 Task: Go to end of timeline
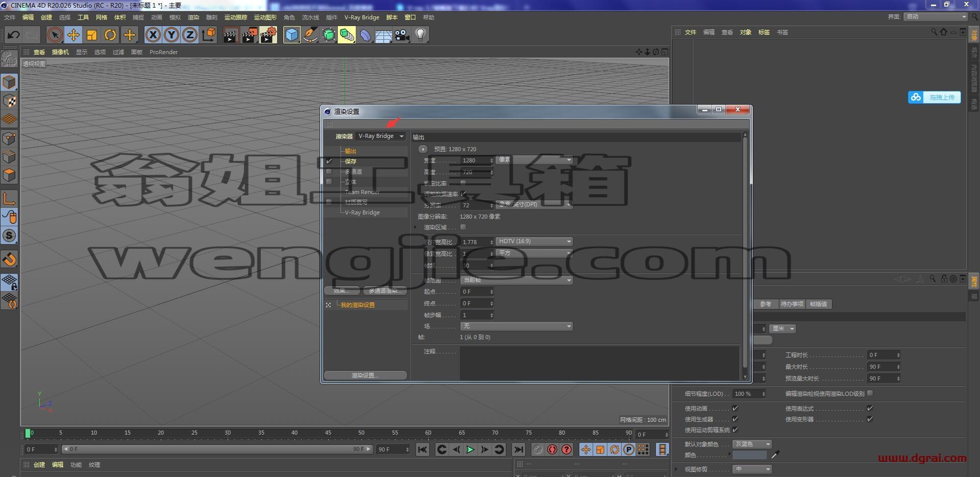[518, 449]
